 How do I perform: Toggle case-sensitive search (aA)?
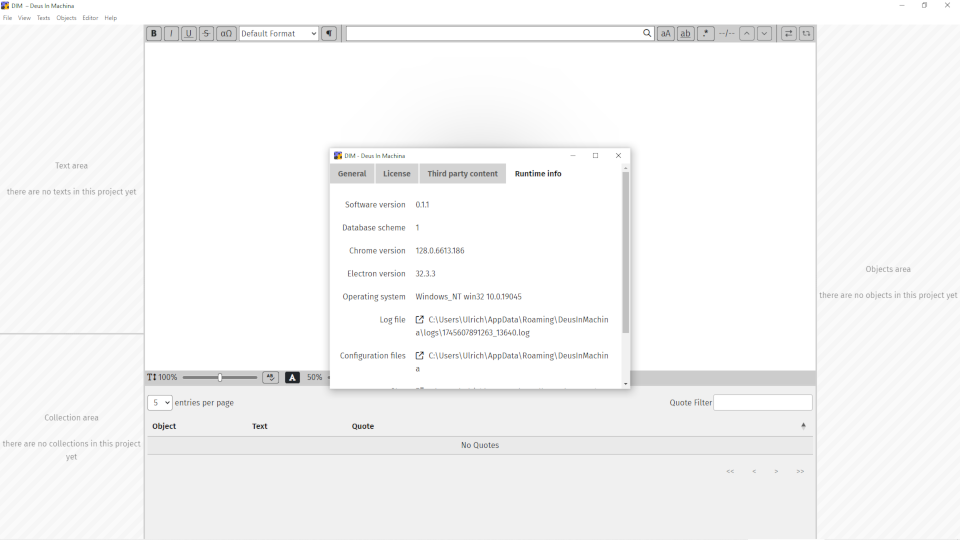(666, 34)
